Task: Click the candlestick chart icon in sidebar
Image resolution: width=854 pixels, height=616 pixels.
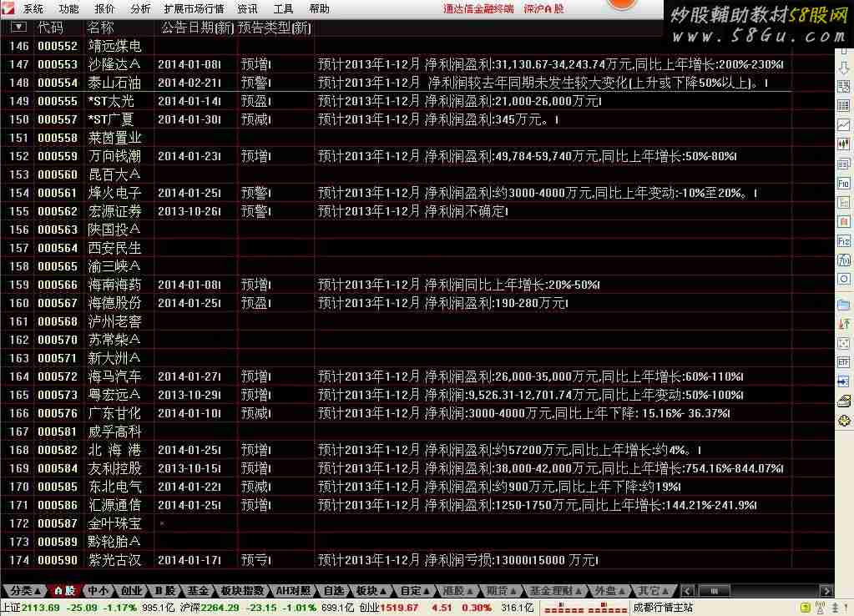Action: click(844, 144)
